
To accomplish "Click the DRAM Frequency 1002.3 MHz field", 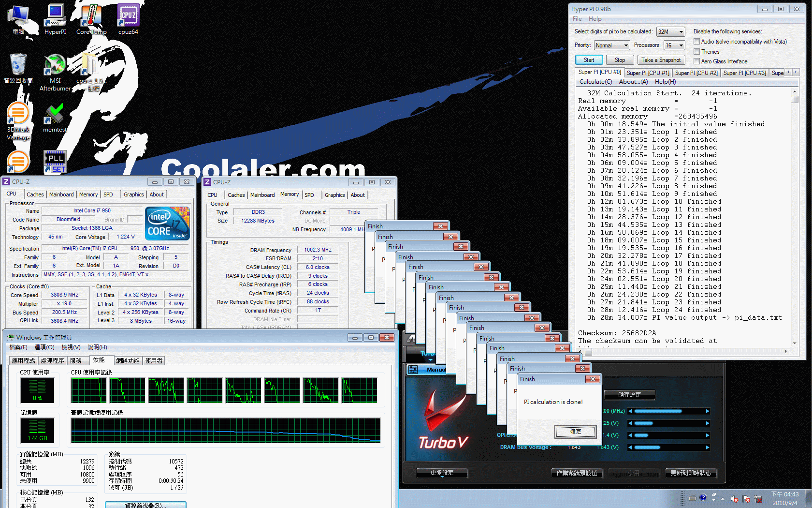I will click(318, 250).
